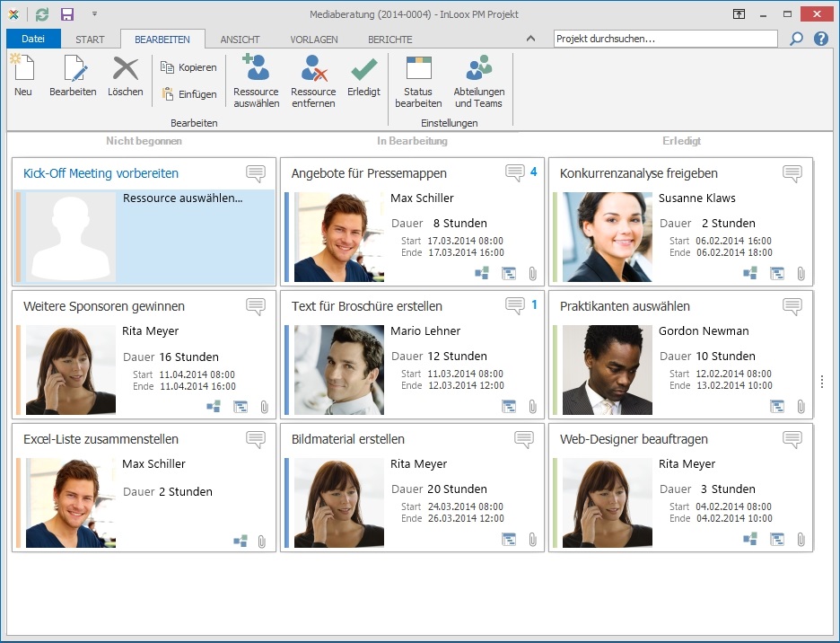Screen dimensions: 840x643
Task: Open the quick access toolbar dropdown arrow
Action: [94, 14]
